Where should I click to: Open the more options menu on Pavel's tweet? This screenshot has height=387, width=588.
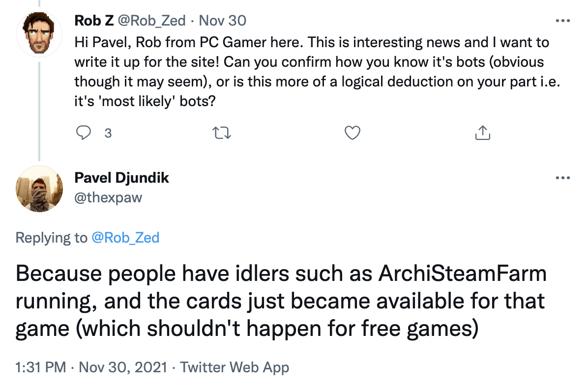562,178
